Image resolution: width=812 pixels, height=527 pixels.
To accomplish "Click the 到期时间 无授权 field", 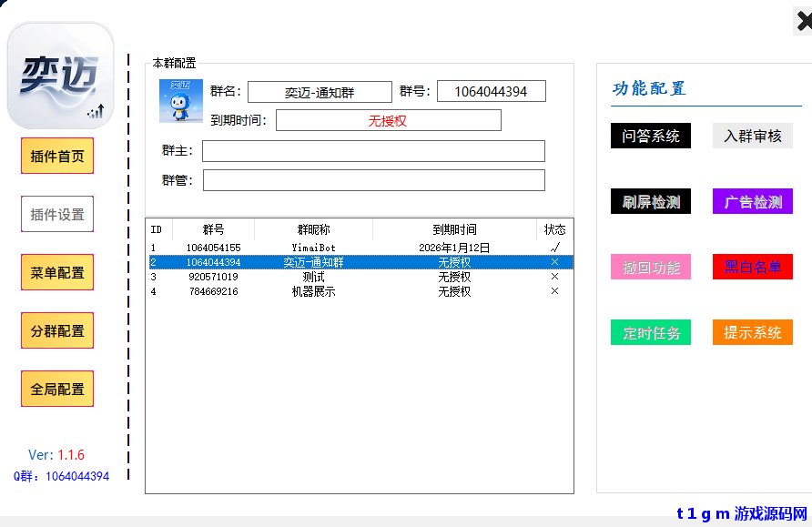I will pos(389,120).
